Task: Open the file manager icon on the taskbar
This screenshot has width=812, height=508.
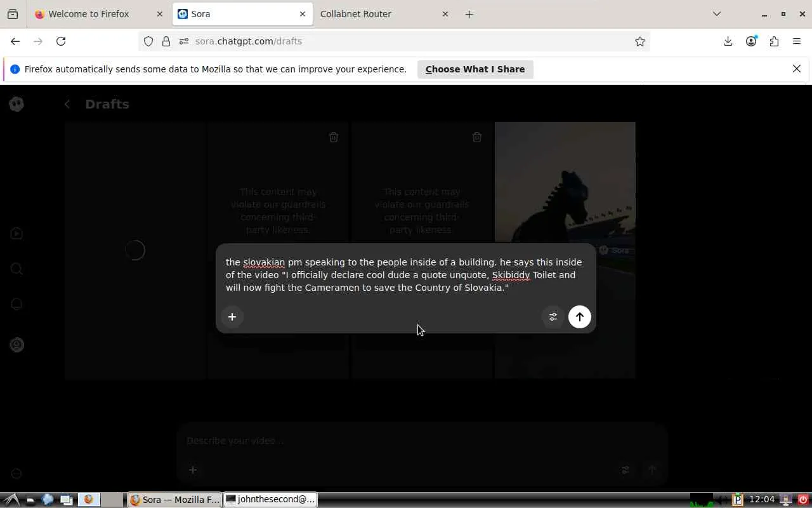Action: point(30,500)
